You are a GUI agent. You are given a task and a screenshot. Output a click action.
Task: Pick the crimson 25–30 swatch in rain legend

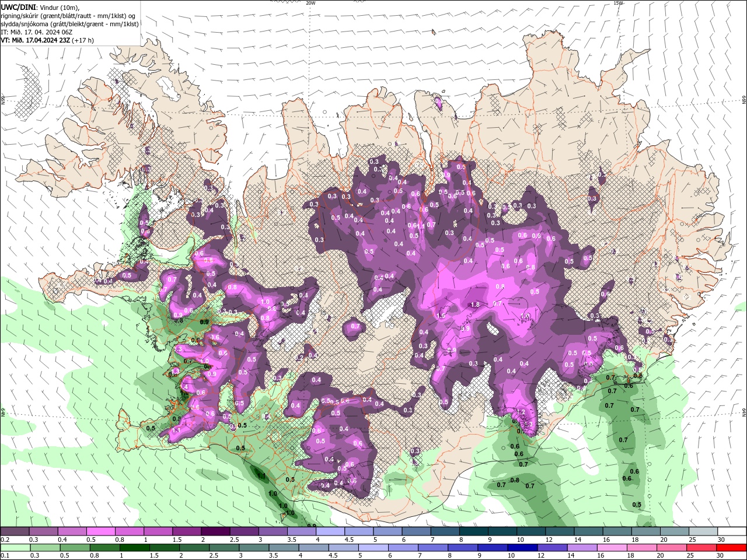(x=702, y=548)
